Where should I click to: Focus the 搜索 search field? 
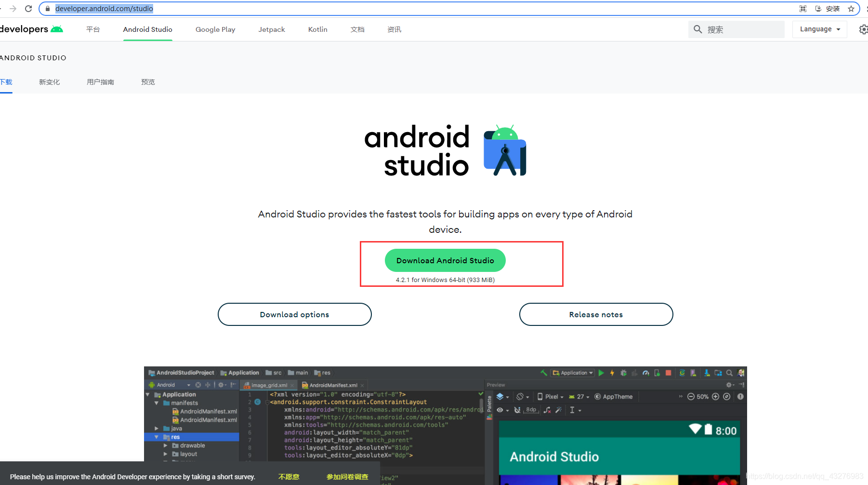click(x=736, y=29)
